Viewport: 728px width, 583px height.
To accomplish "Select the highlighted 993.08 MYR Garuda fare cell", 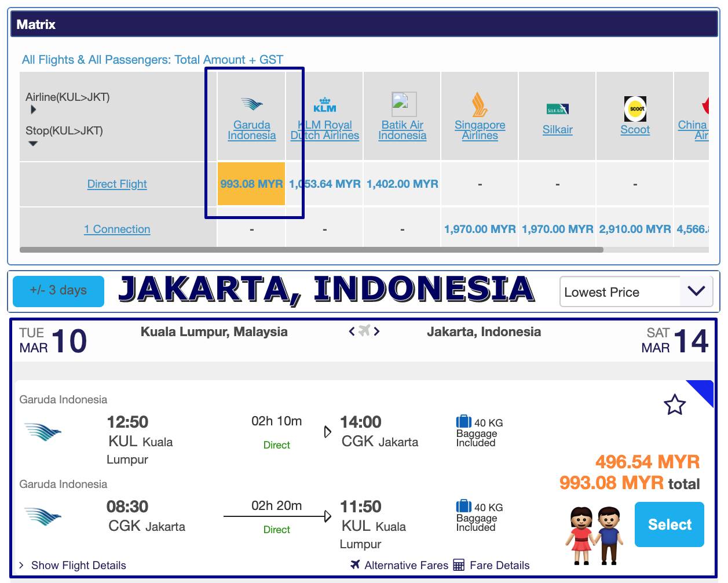I will click(251, 184).
